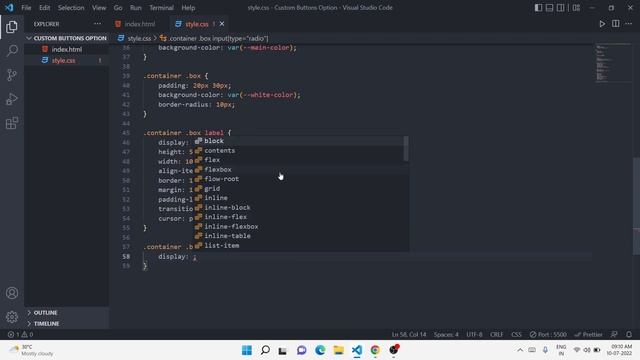Open the notifications bell in status bar
The width and height of the screenshot is (640, 360).
629,334
